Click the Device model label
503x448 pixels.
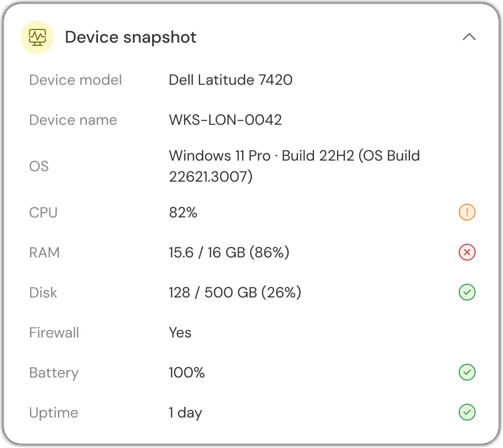(76, 80)
